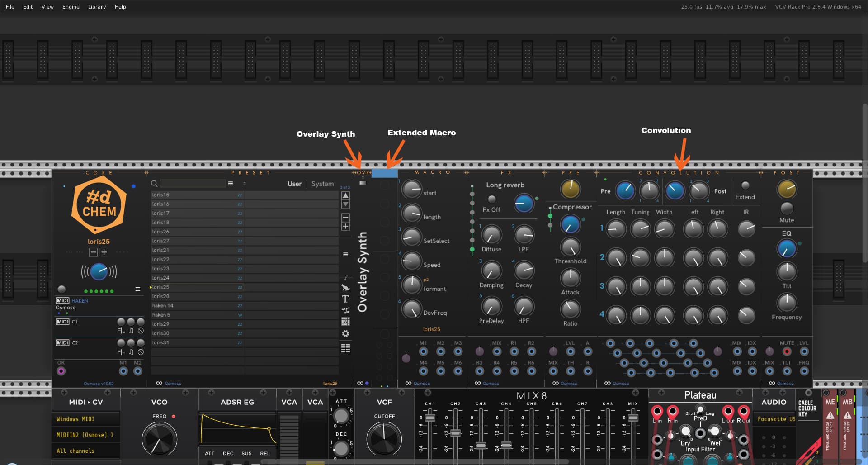Click the cat icon in preset sidebar
This screenshot has height=465, width=868.
pyautogui.click(x=345, y=288)
